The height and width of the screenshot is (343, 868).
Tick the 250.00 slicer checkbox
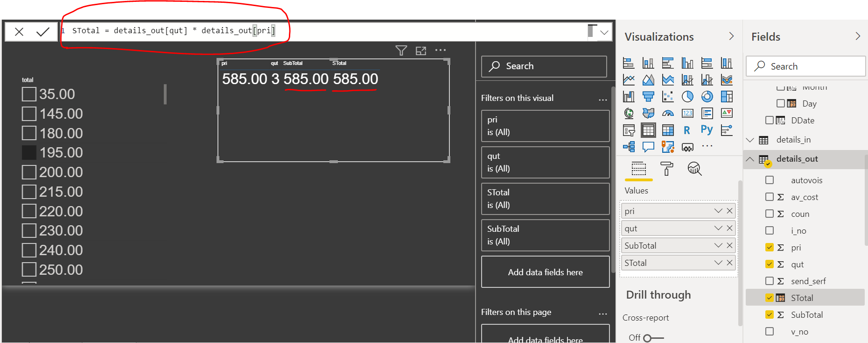[29, 270]
